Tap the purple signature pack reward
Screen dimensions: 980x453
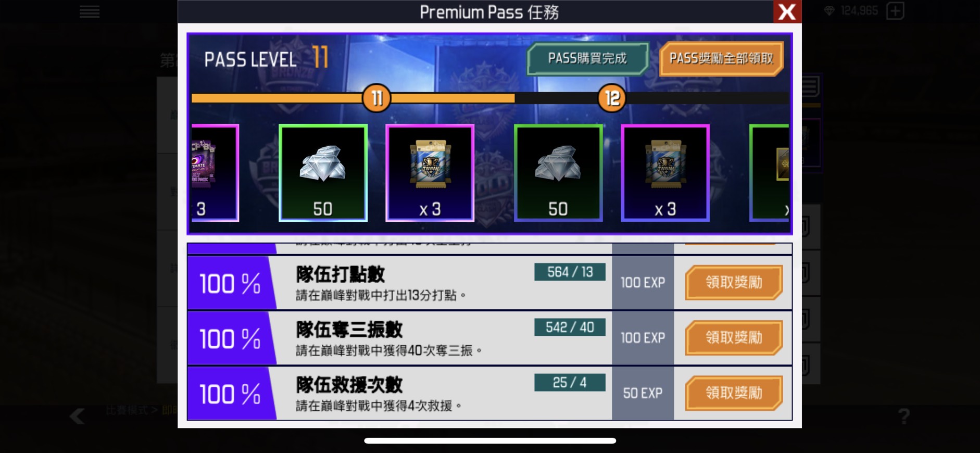(x=215, y=173)
